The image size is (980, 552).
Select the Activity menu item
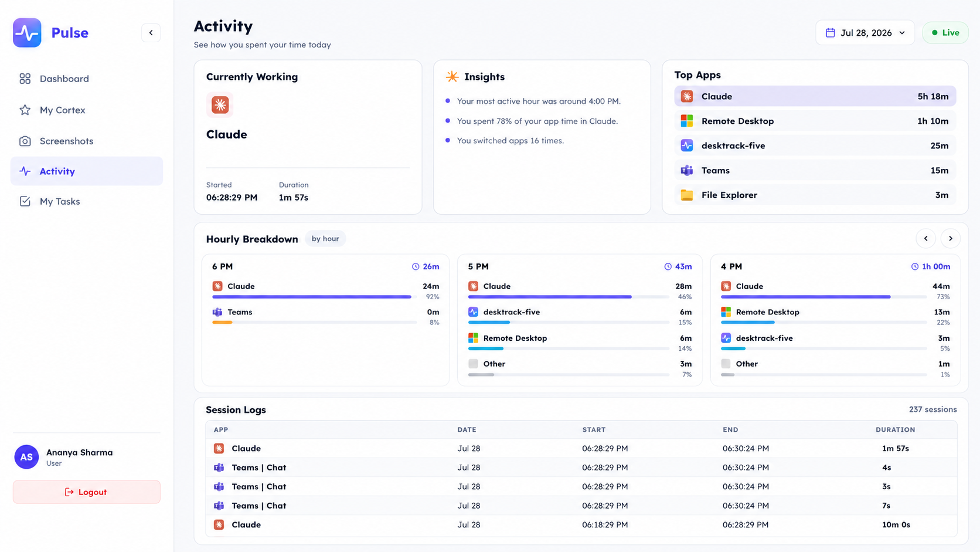(87, 171)
